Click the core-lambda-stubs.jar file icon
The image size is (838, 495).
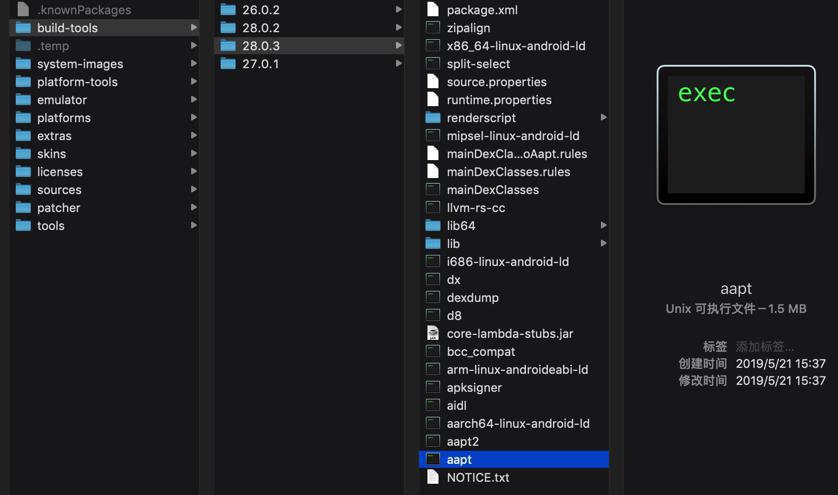(x=433, y=334)
